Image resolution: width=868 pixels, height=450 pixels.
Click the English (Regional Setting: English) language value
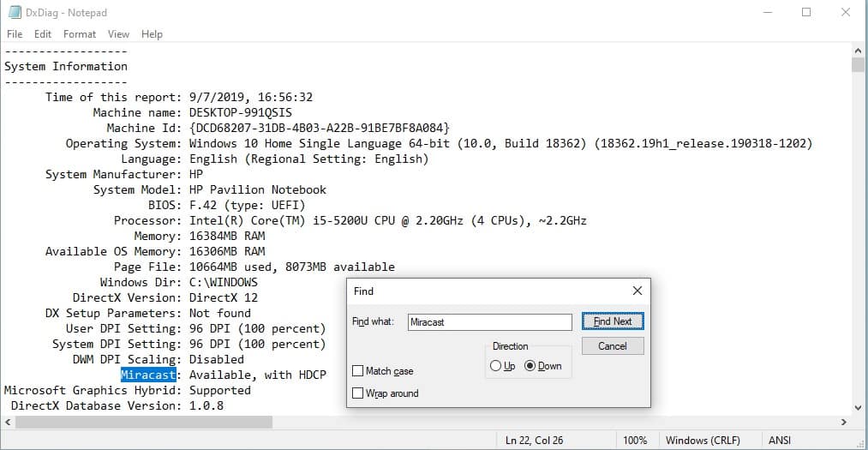[x=308, y=159]
